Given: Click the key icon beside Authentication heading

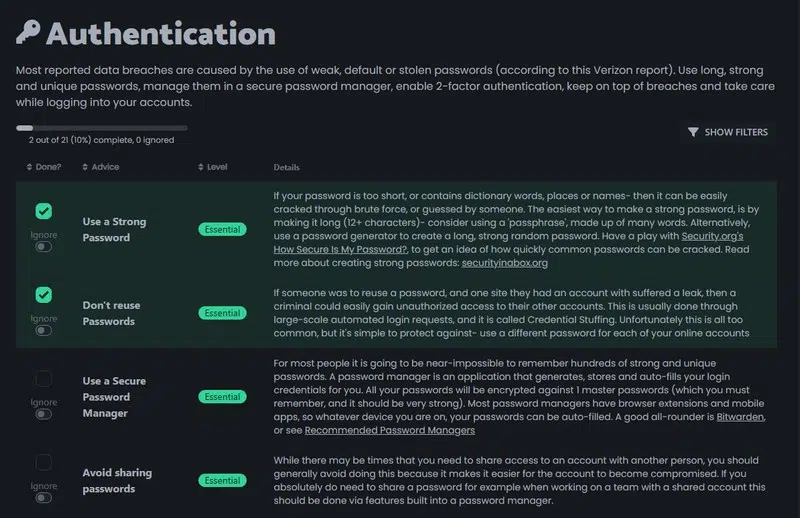Looking at the screenshot, I should (x=28, y=32).
